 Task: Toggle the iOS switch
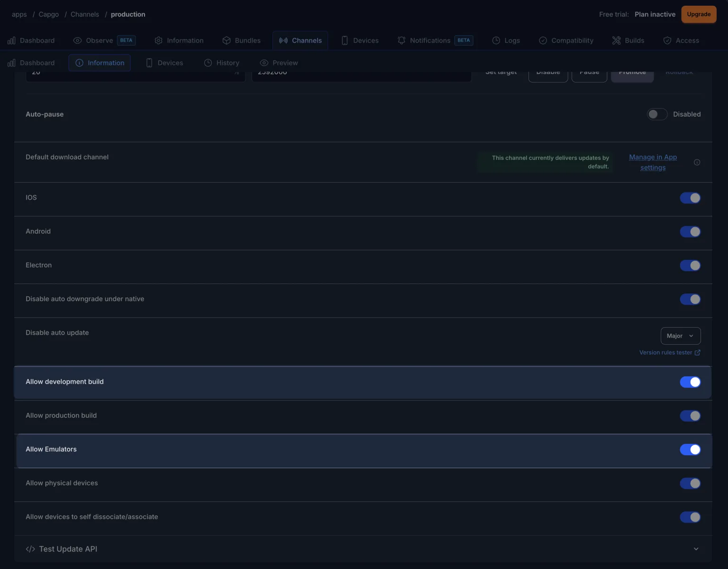pos(690,198)
